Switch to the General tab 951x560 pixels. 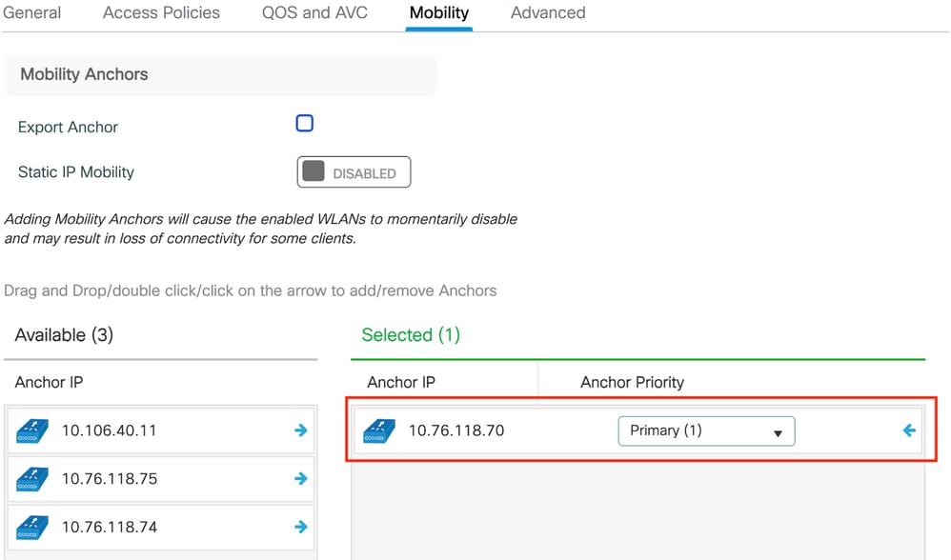(31, 12)
